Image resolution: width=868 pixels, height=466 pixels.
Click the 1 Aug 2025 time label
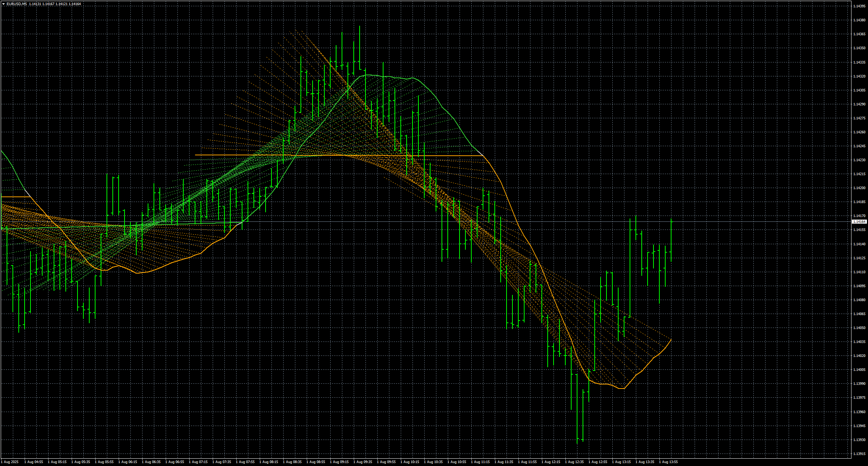10,462
